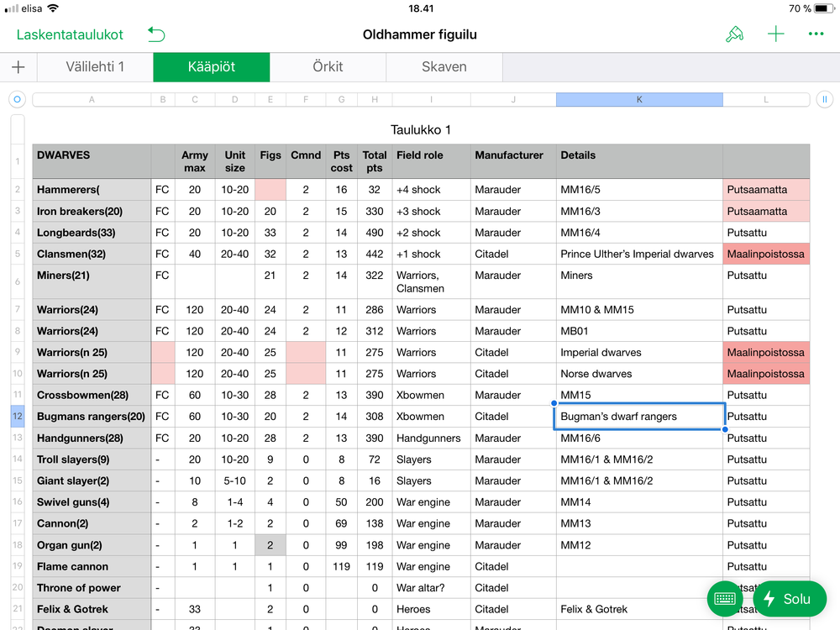The image size is (840, 630).
Task: Select the Felix & Gotrek details cell
Action: pos(639,609)
